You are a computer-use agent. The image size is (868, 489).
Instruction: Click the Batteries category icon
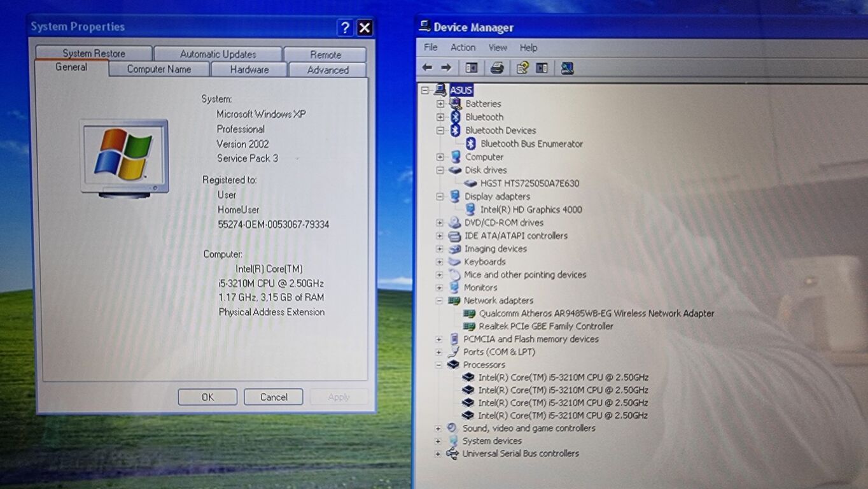(456, 104)
